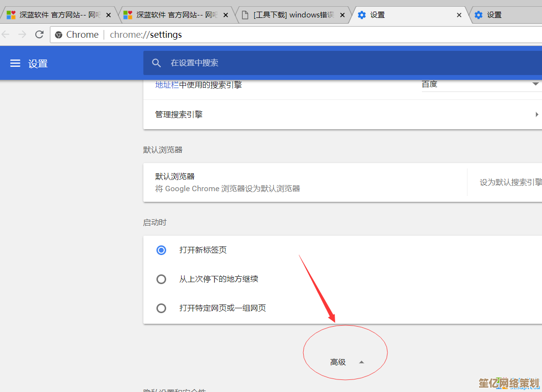Click the 地址栏 link text
Viewport: 542px width, 392px height.
tap(167, 85)
